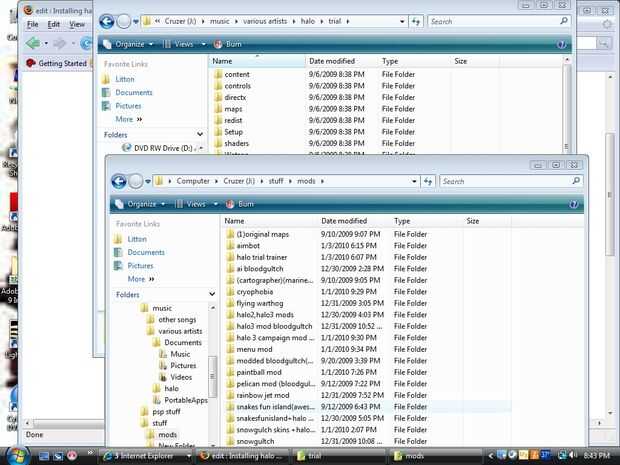Click Getting Started bookmark in Firefox

[x=56, y=63]
